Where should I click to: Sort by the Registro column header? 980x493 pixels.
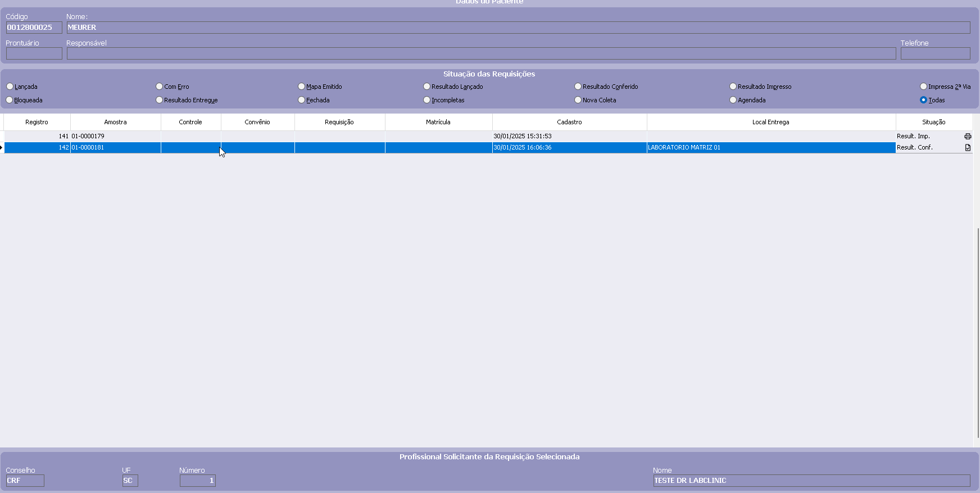click(37, 122)
